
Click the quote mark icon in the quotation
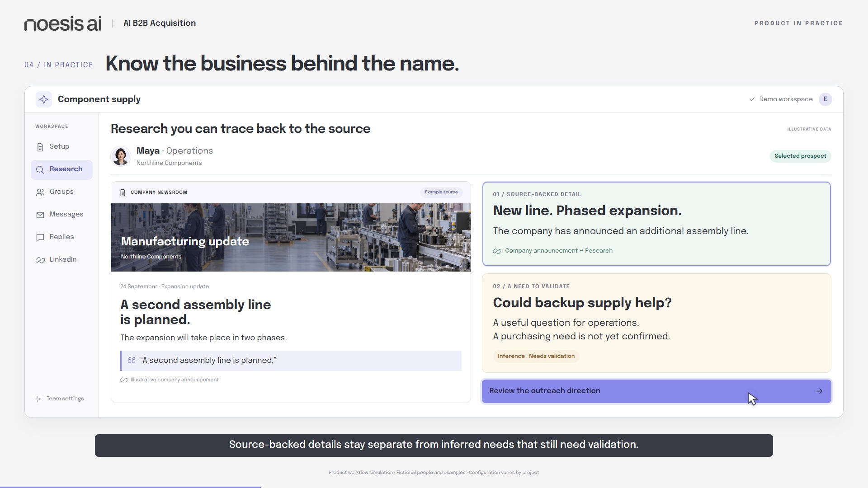tap(132, 360)
